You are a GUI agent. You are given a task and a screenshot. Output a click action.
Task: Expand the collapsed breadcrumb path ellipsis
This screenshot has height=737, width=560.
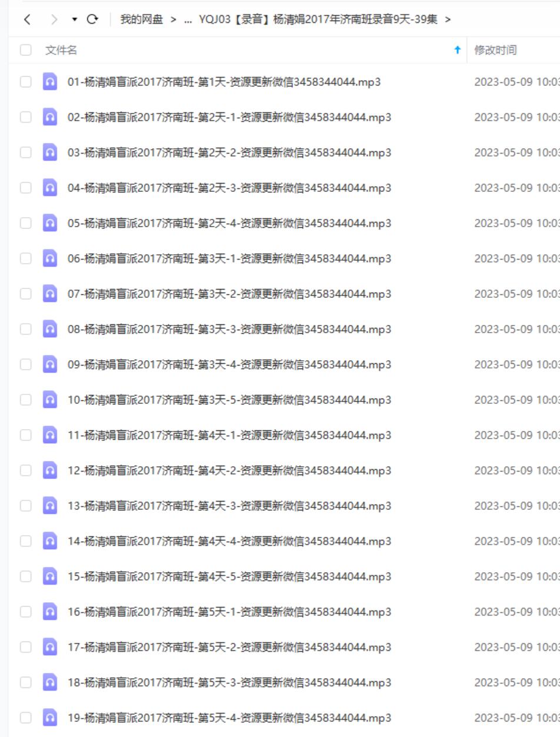coord(188,20)
